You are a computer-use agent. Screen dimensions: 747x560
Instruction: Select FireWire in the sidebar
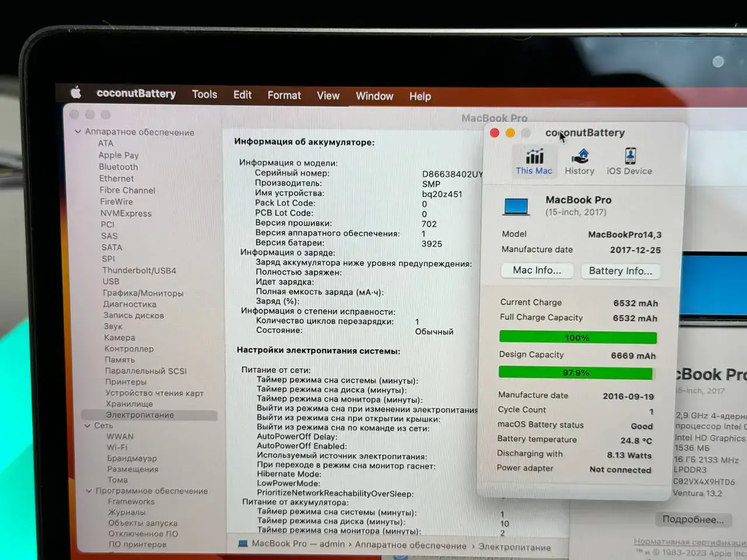tap(116, 201)
